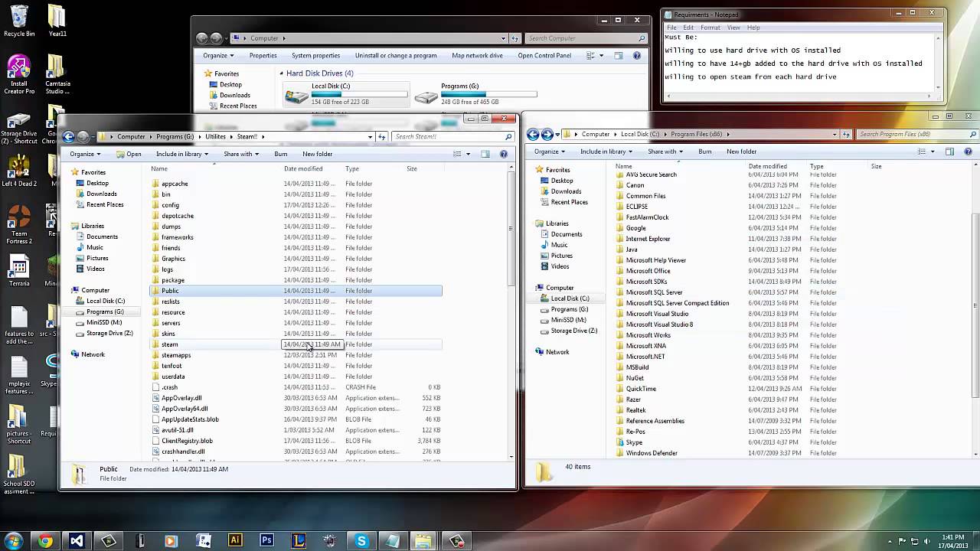The width and height of the screenshot is (980, 551).
Task: Click Uninstall or change a program
Action: [396, 56]
